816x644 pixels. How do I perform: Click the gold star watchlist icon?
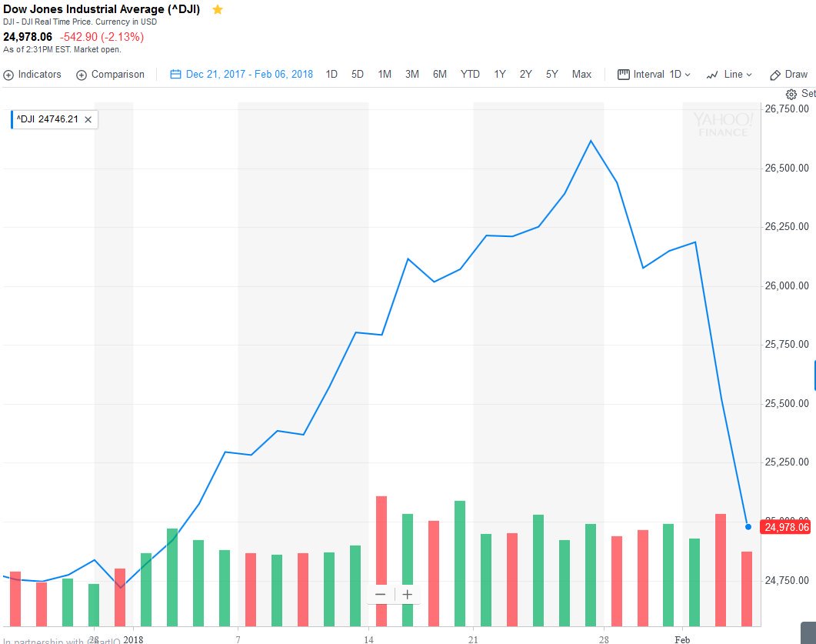point(218,9)
